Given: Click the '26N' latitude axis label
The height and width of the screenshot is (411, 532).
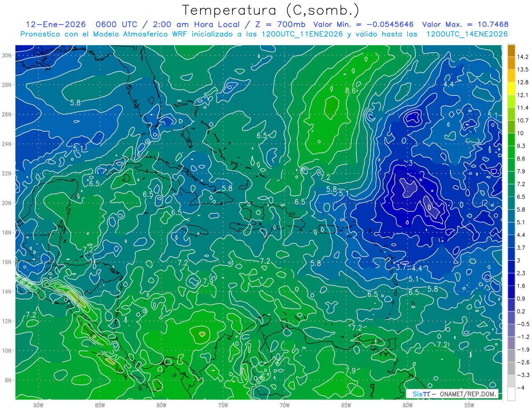Looking at the screenshot, I should [x=7, y=114].
